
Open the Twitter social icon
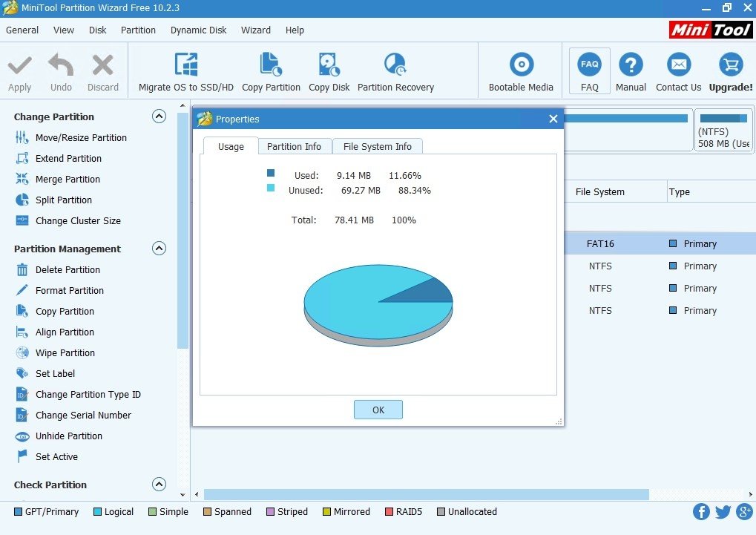click(723, 512)
